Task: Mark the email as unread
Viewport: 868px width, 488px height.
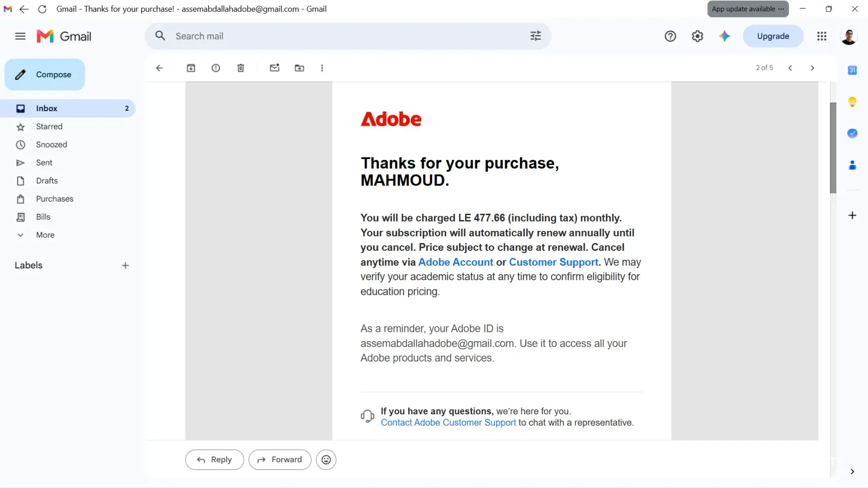Action: coord(275,68)
